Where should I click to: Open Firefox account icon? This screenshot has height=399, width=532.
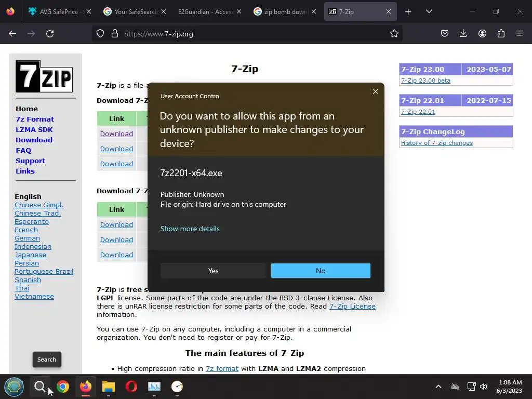tap(482, 34)
